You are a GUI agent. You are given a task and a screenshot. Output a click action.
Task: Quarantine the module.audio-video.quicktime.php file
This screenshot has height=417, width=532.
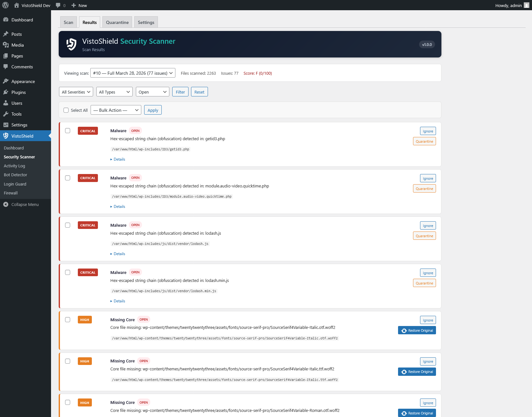[x=424, y=189]
